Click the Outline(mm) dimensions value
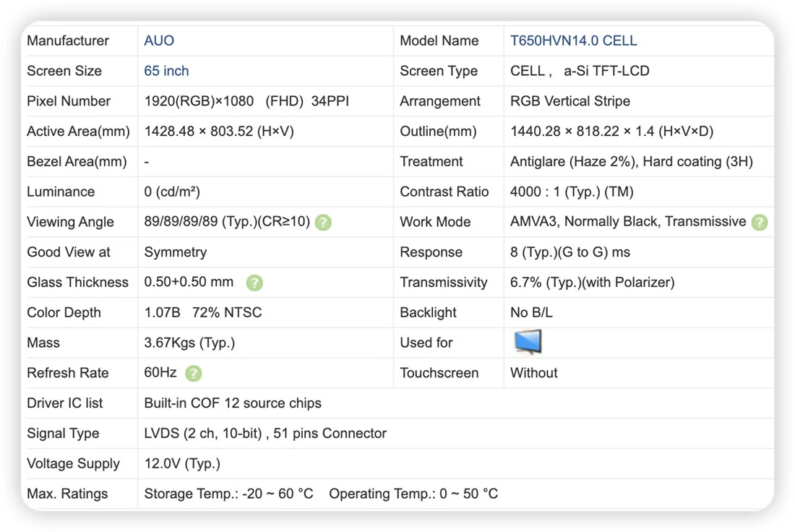Image resolution: width=795 pixels, height=532 pixels. (x=611, y=132)
